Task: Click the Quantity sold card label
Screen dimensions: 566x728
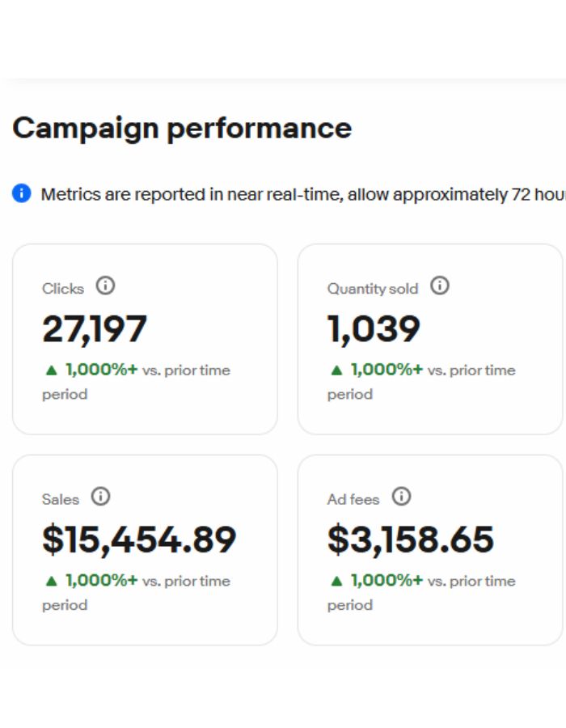Action: [373, 289]
